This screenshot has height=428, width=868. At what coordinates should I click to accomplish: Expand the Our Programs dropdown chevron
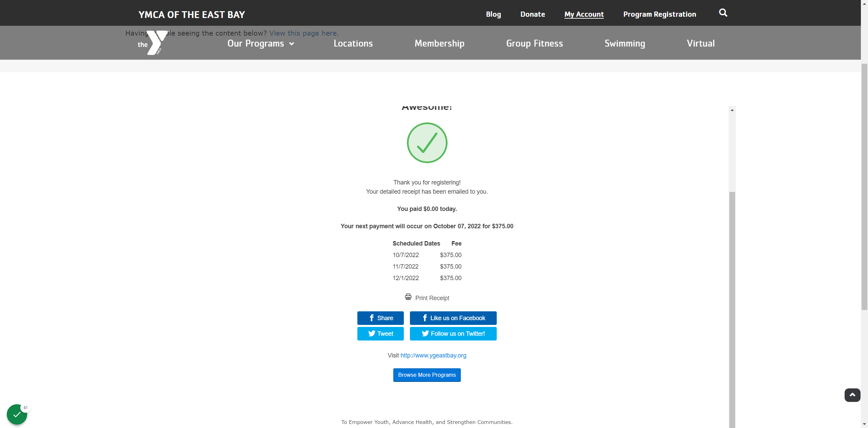292,44
